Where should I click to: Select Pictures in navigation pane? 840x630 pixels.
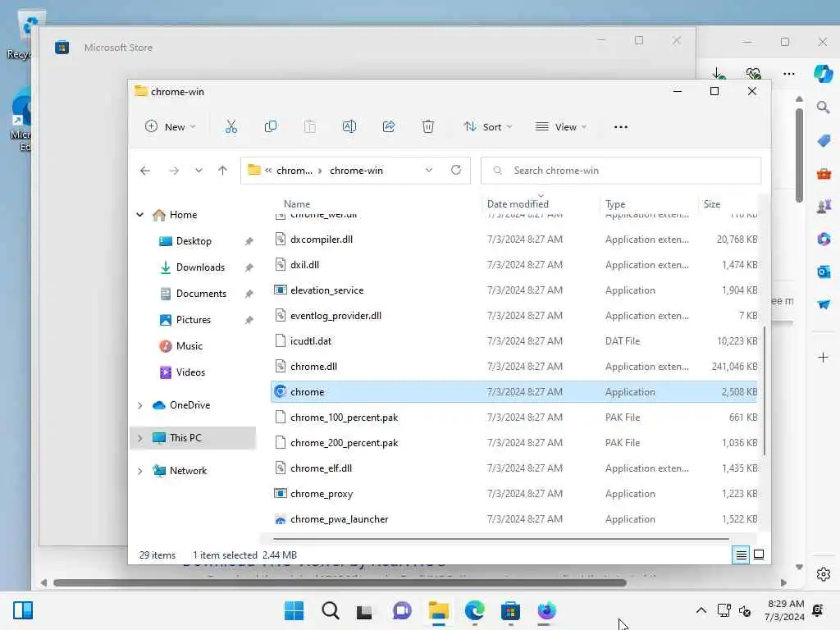click(x=194, y=320)
